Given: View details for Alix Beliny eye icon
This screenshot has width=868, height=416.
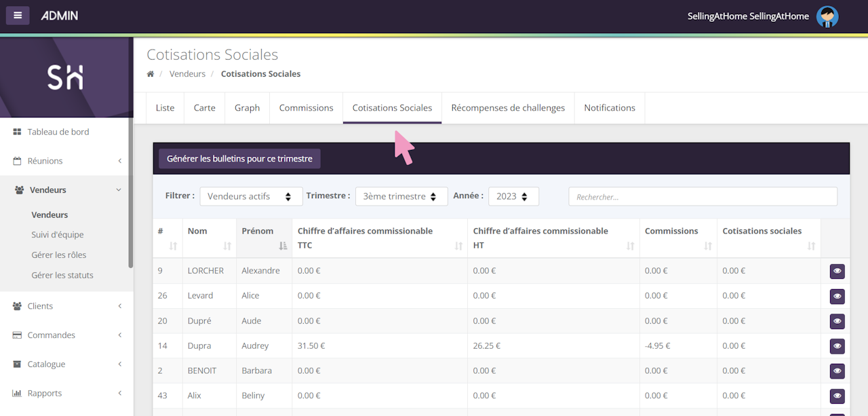Looking at the screenshot, I should point(837,396).
